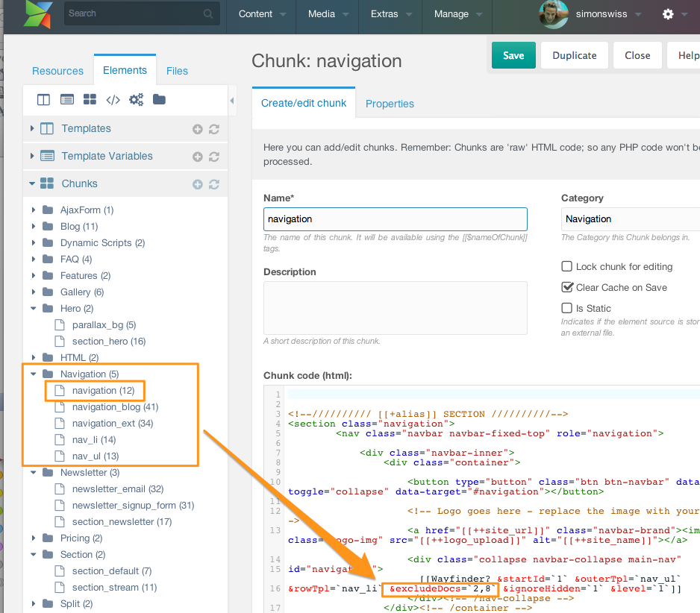Add a new template with plus icon
The image size is (700, 613).
tap(198, 129)
